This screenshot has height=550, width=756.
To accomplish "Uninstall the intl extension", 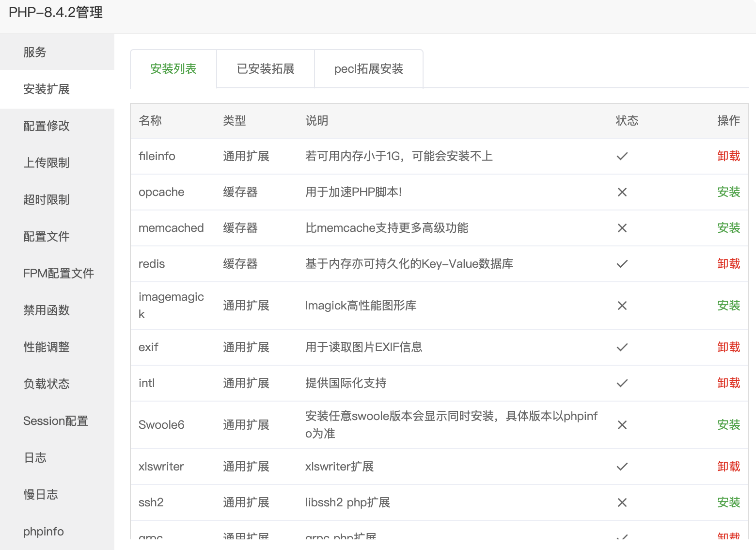I will (729, 383).
